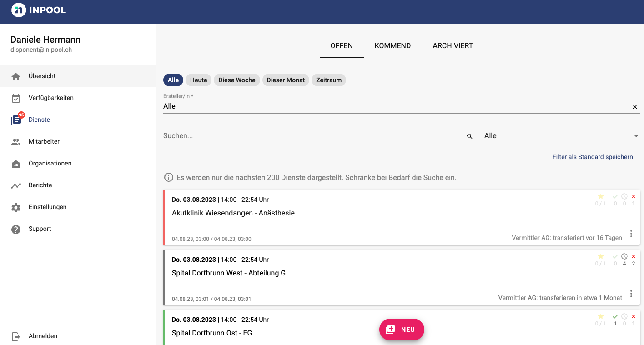
Task: Open Berichte in the sidebar
Action: pos(78,185)
